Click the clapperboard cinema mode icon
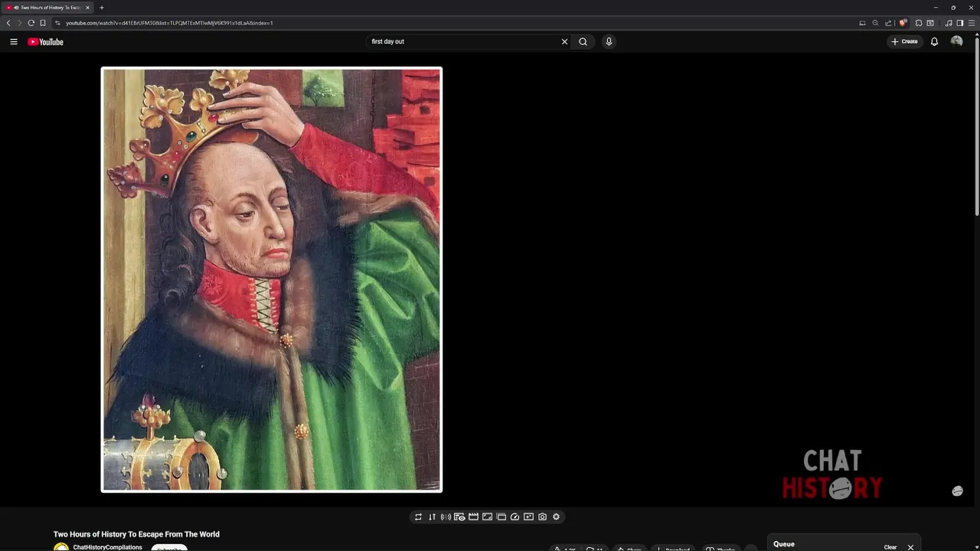The width and height of the screenshot is (980, 551). [x=473, y=517]
